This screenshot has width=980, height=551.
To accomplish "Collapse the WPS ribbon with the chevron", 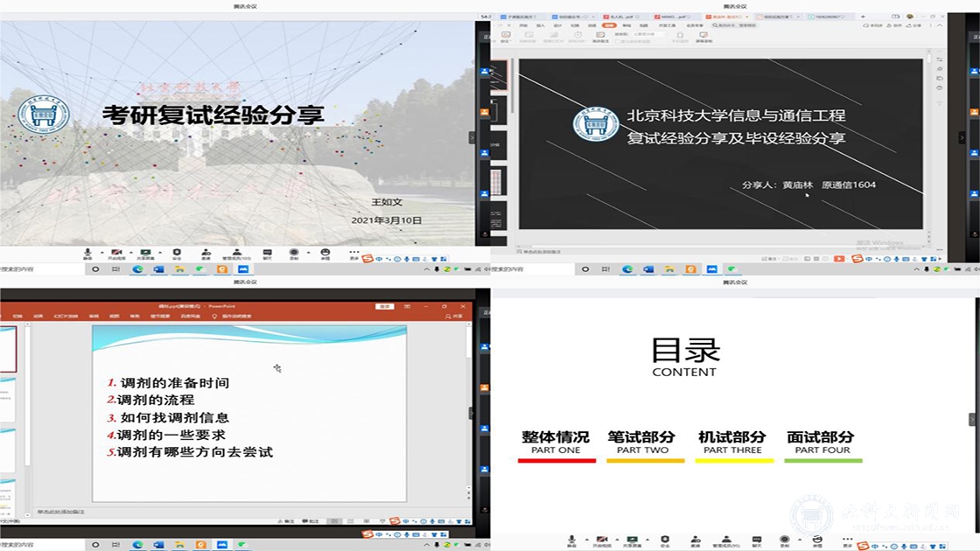I will tap(939, 25).
